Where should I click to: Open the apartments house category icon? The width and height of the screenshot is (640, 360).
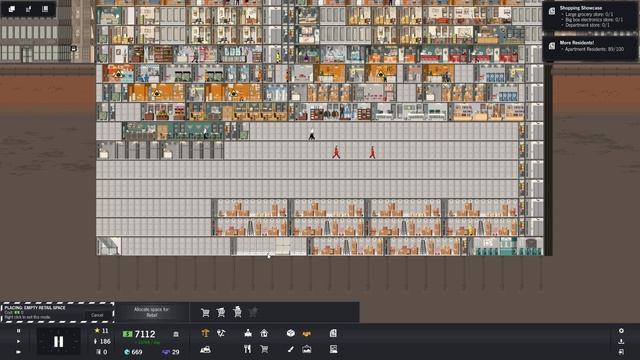(x=264, y=333)
